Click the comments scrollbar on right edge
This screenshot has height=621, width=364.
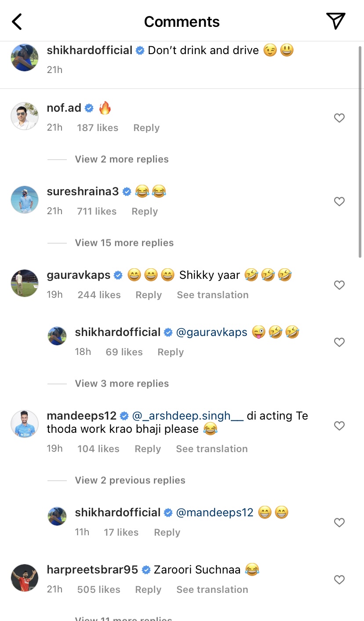coord(360,150)
